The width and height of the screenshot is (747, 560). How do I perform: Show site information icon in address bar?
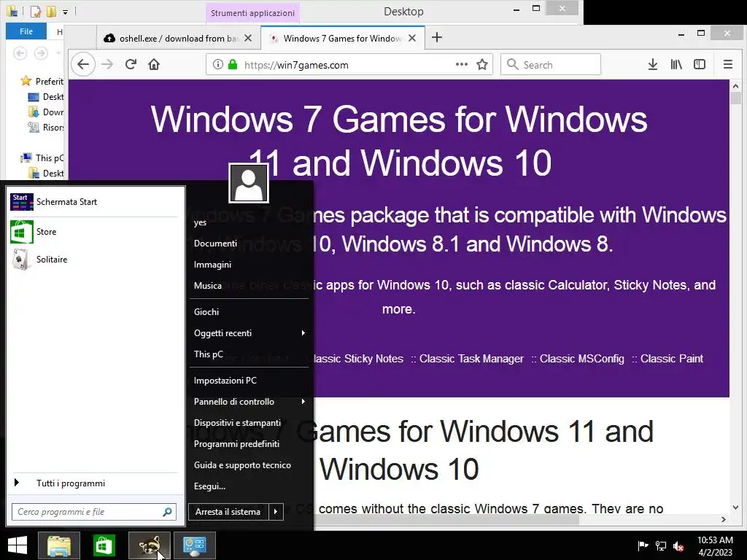[217, 64]
